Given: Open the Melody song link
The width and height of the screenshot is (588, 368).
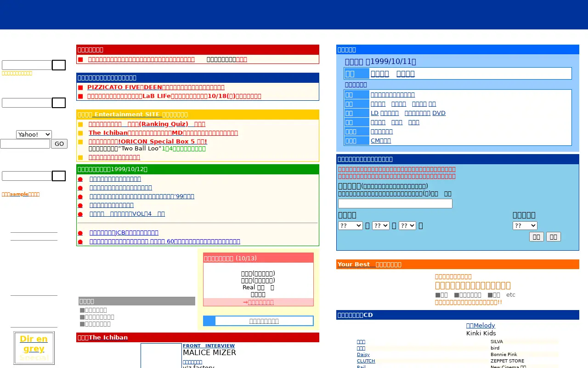Looking at the screenshot, I should tap(481, 326).
